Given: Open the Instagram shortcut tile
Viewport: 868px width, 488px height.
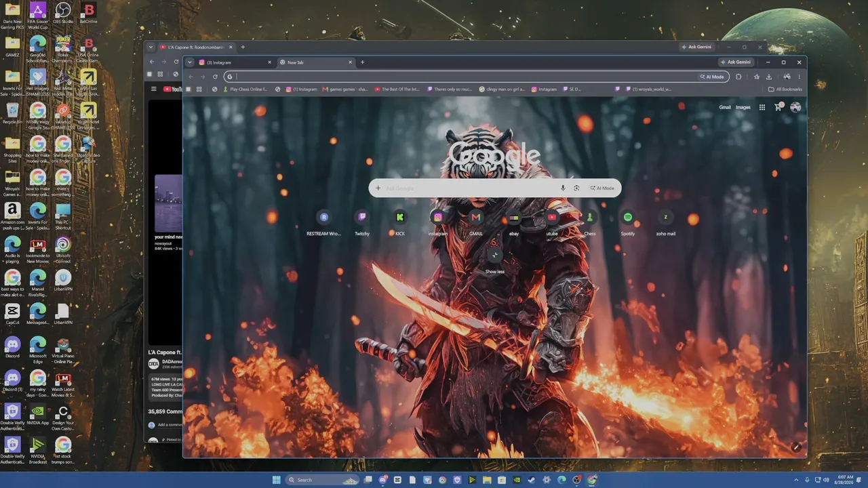Looking at the screenshot, I should point(438,223).
